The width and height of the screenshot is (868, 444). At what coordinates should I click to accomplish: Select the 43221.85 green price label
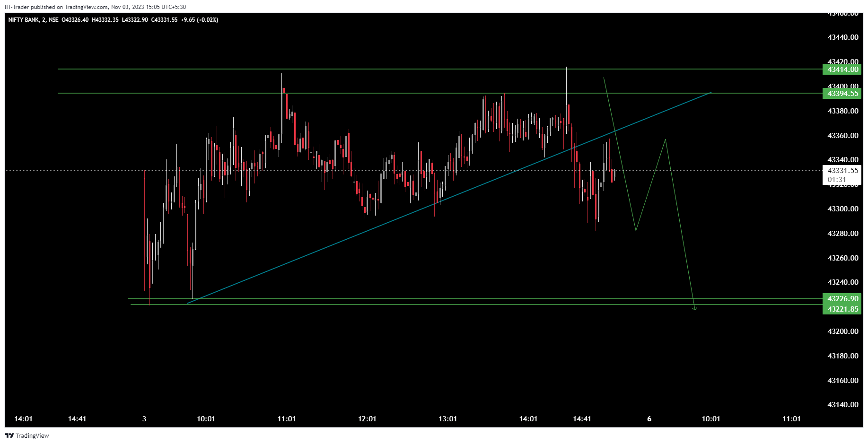click(x=842, y=309)
